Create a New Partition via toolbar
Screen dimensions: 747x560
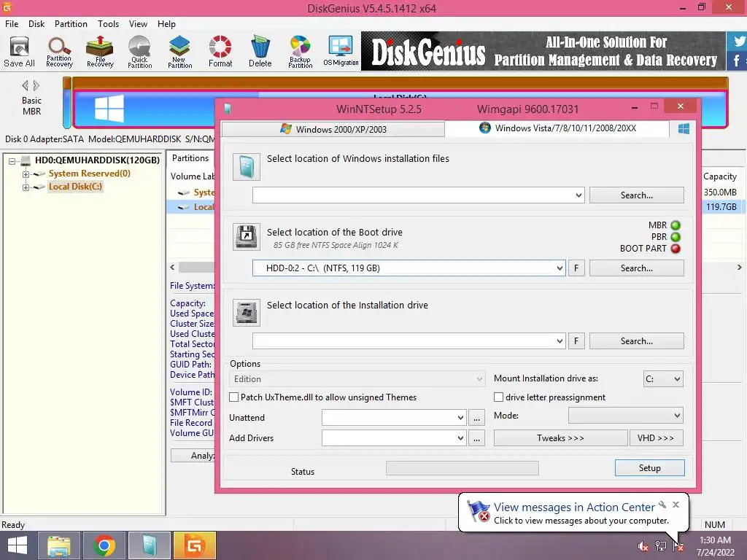coord(179,52)
